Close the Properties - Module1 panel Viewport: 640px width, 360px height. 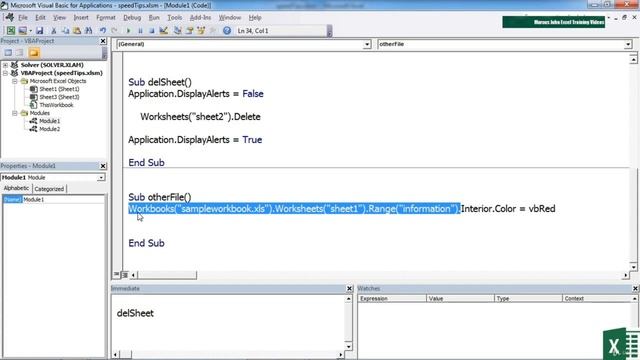point(103,166)
